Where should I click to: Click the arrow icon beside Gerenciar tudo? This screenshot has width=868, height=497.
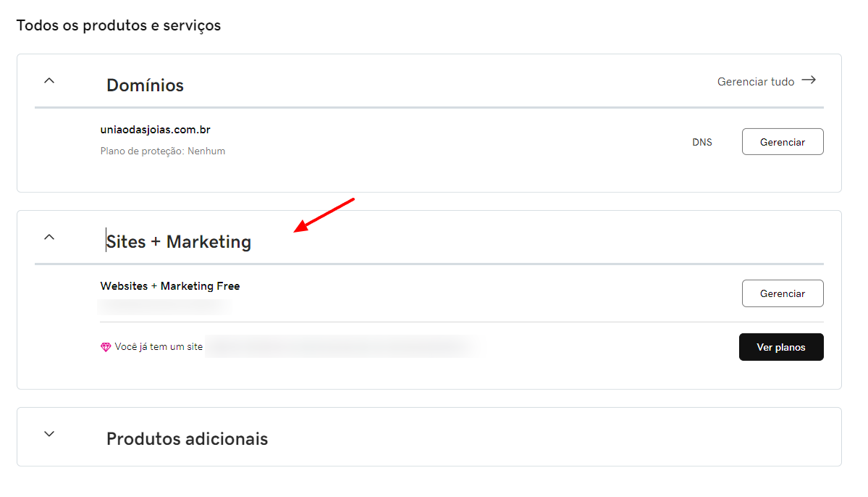(809, 80)
